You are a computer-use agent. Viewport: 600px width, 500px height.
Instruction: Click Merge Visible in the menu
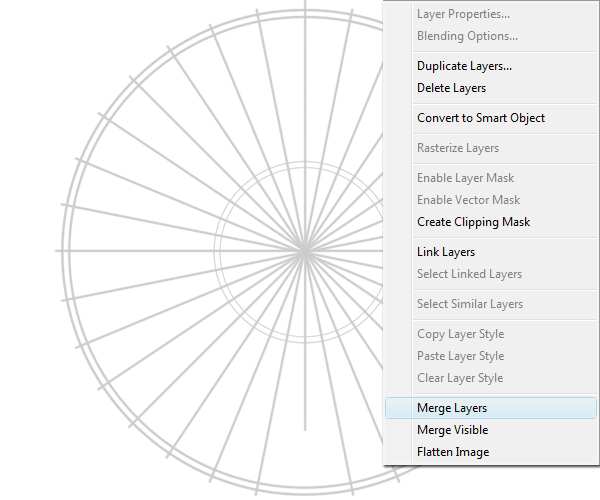(452, 430)
